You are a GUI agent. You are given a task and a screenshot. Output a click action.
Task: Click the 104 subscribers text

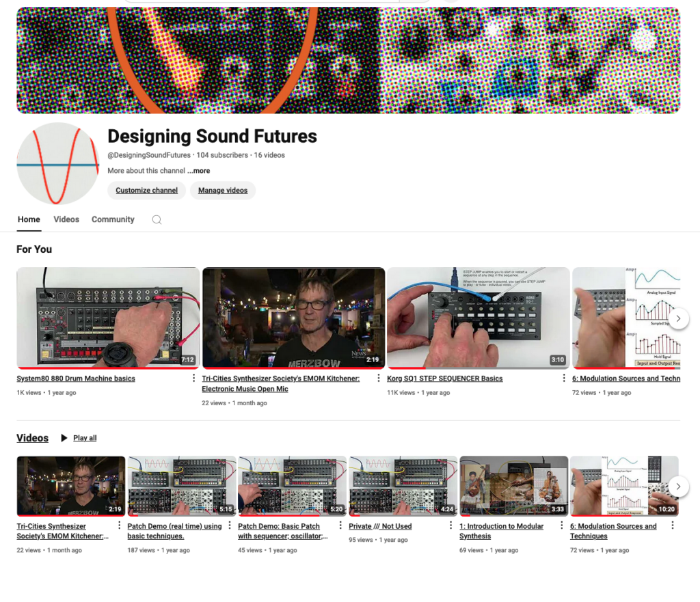pos(222,155)
